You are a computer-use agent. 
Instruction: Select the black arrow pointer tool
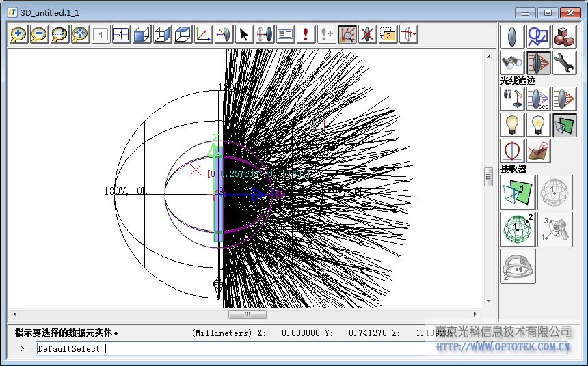(x=244, y=34)
